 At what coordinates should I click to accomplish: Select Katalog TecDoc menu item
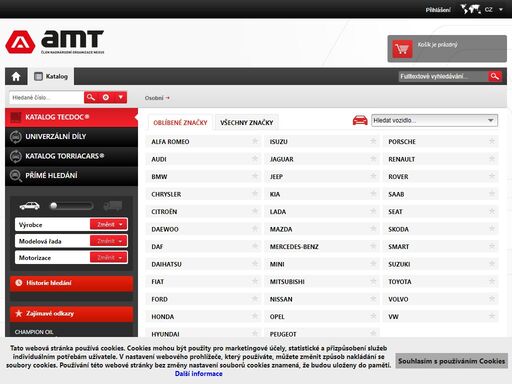[71, 117]
